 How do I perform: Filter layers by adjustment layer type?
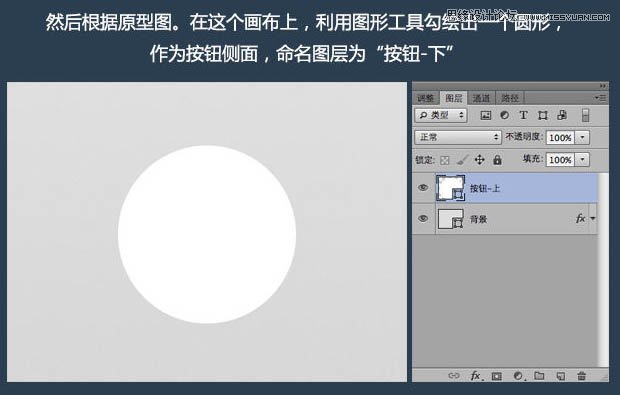click(505, 115)
